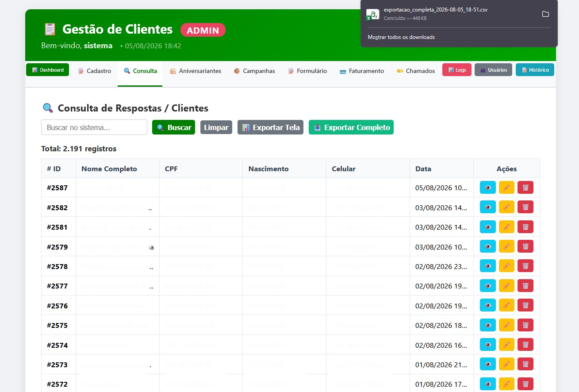
Task: Delete record #2576 with the trash icon
Action: point(525,305)
